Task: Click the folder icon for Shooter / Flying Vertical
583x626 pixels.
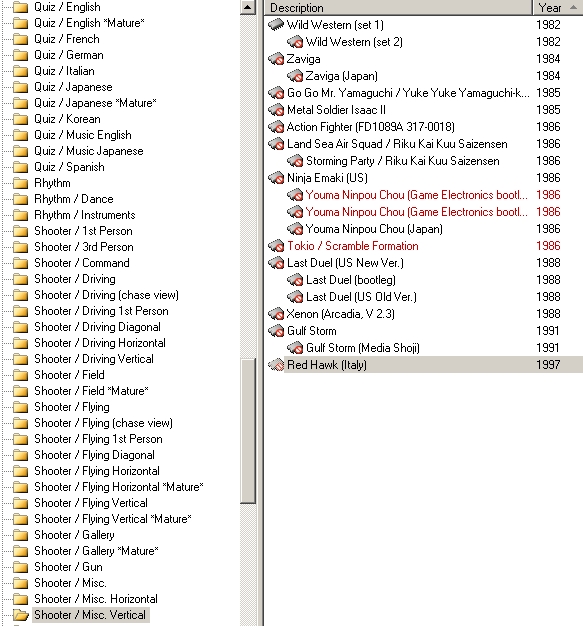Action: tap(20, 503)
